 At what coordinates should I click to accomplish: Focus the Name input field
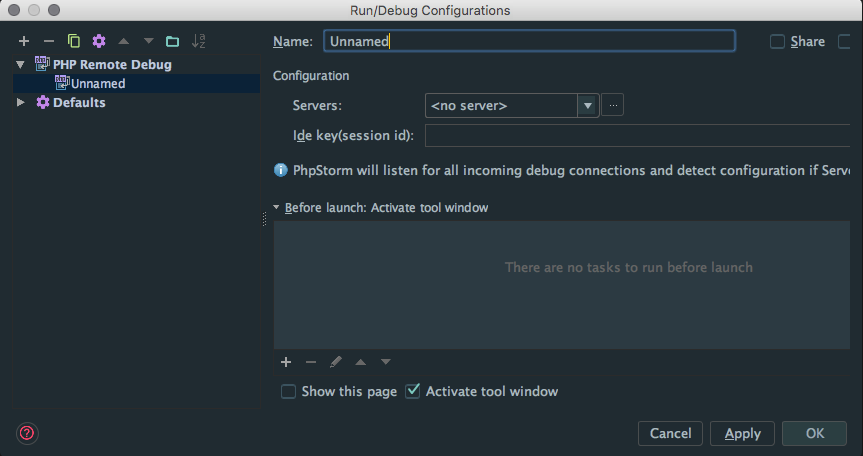point(529,41)
